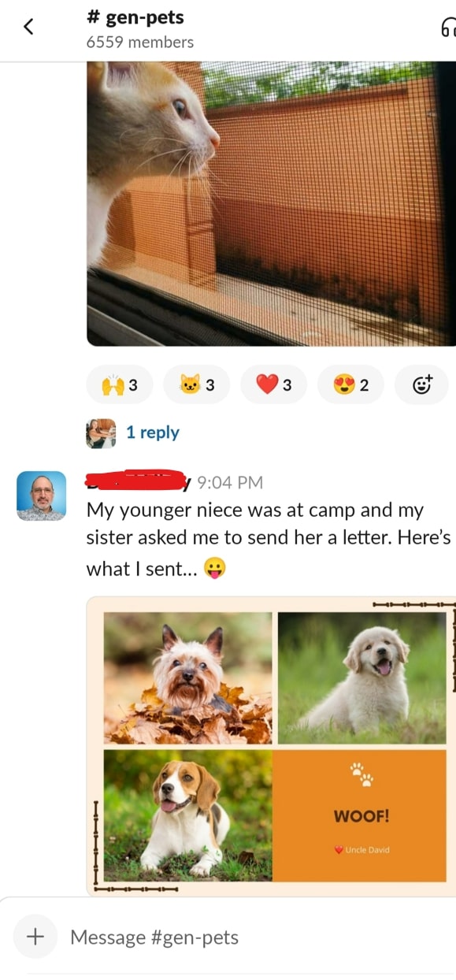This screenshot has width=456, height=980.
Task: View the 6559 members list
Action: point(140,43)
